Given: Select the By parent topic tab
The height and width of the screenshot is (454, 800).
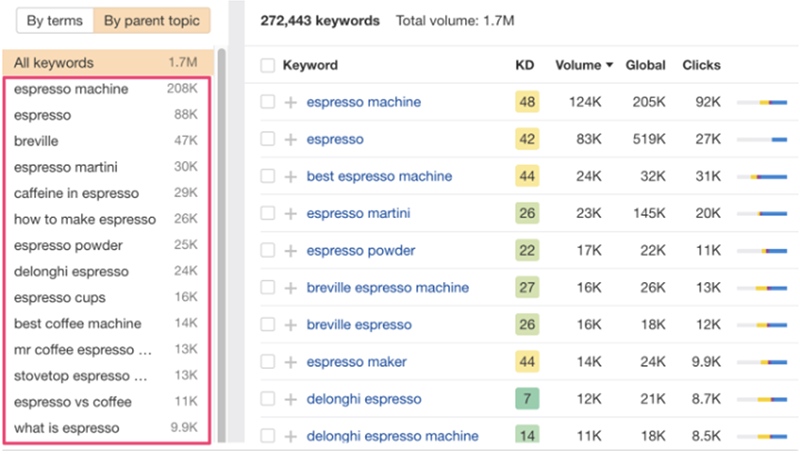Looking at the screenshot, I should click(150, 20).
